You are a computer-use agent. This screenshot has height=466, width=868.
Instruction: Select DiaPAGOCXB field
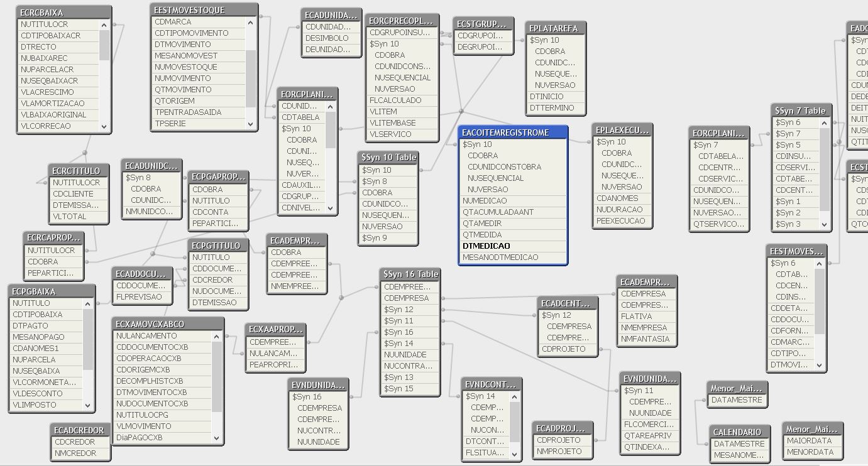pyautogui.click(x=163, y=438)
